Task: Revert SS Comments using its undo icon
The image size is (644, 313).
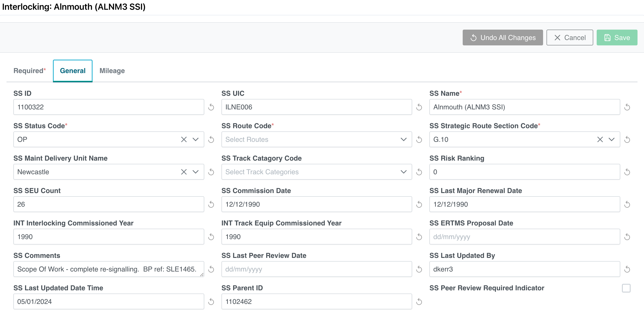Action: [211, 269]
